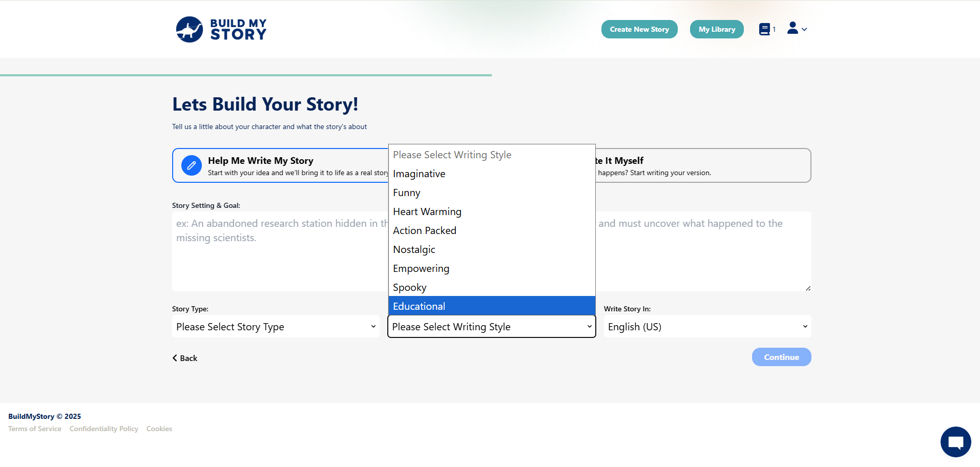
Task: Open the Terms of Service link
Action: pyautogui.click(x=35, y=429)
